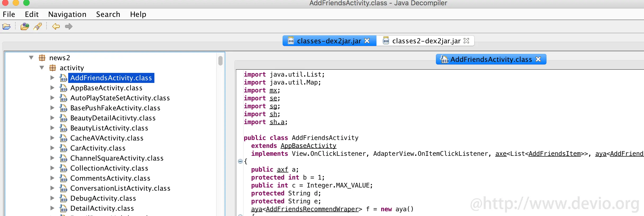Follow the axf type link in field declaration
This screenshot has height=216, width=644.
(283, 170)
